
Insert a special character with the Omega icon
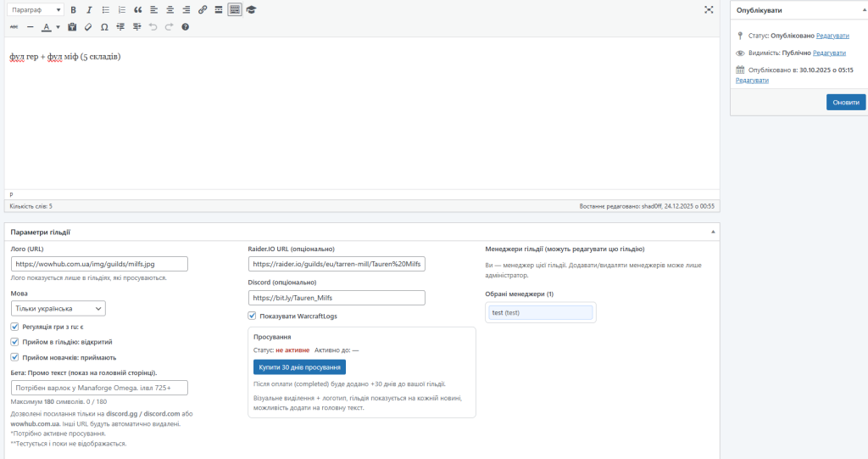[x=103, y=27]
